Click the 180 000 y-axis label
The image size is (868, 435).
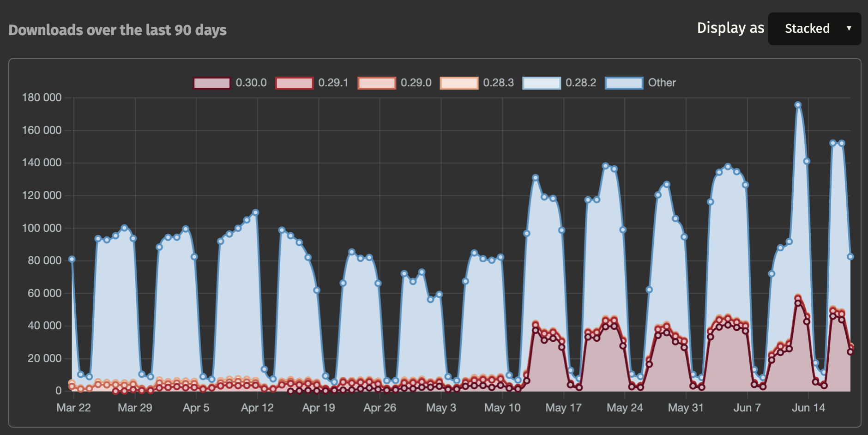(42, 97)
